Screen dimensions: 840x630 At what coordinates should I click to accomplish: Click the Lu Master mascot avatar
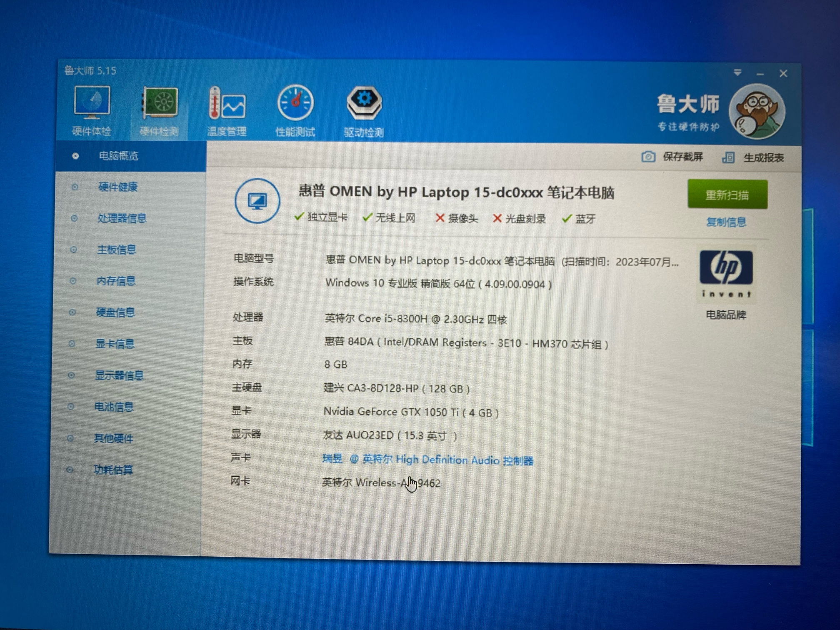click(x=756, y=112)
